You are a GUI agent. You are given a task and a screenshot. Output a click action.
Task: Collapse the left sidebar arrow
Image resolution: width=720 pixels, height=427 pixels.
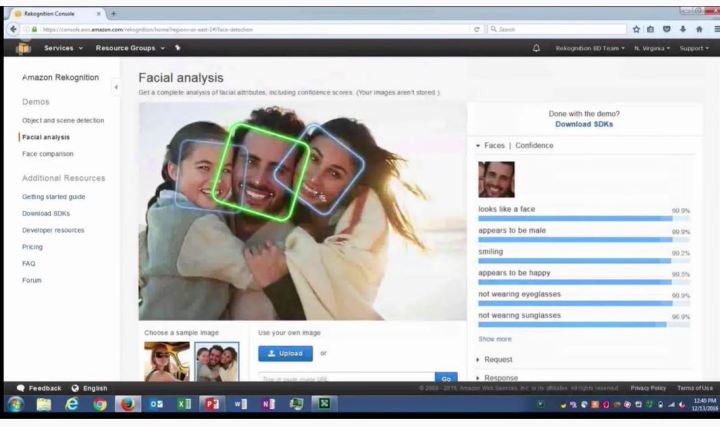click(116, 88)
